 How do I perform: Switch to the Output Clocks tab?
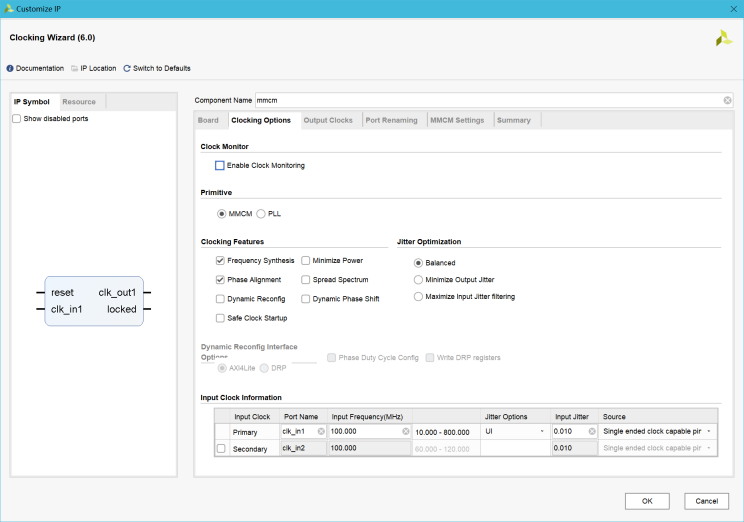(328, 120)
